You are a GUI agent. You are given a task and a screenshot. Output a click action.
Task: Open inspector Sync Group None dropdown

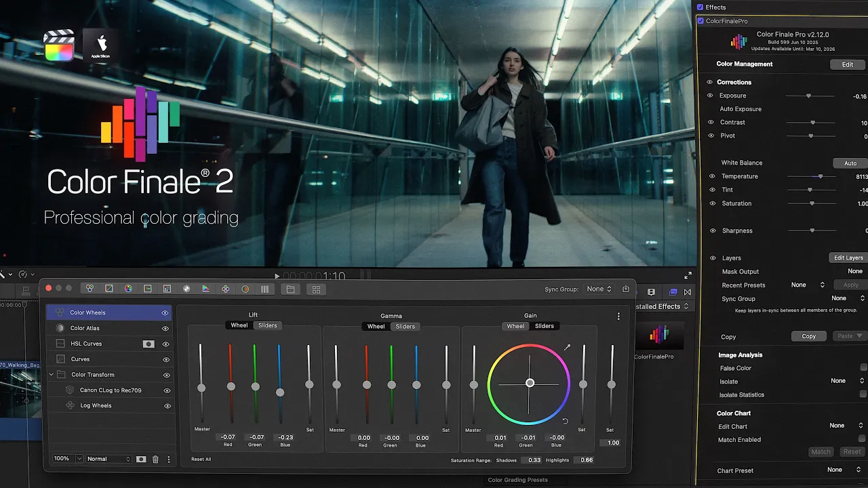click(848, 298)
